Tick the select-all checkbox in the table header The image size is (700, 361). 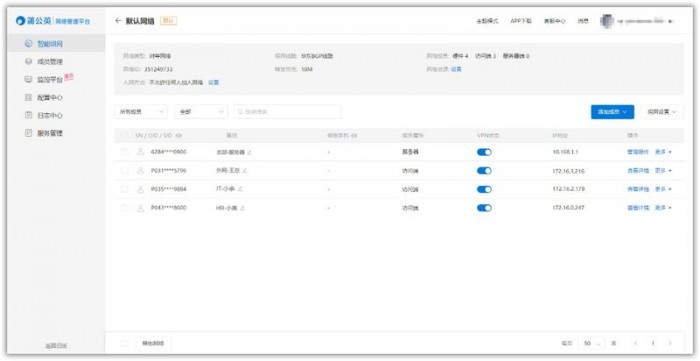[125, 135]
